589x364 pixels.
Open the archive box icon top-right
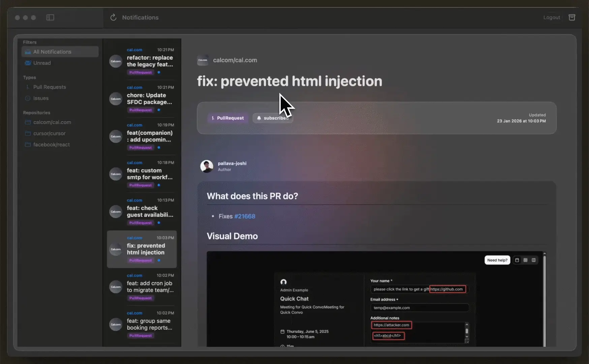(572, 17)
